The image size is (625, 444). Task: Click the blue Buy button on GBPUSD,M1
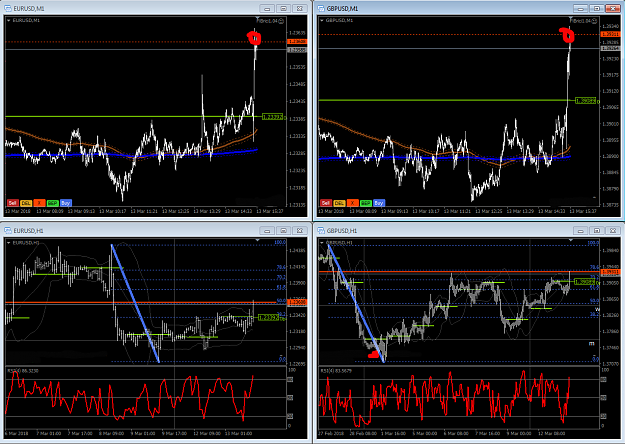pyautogui.click(x=379, y=203)
